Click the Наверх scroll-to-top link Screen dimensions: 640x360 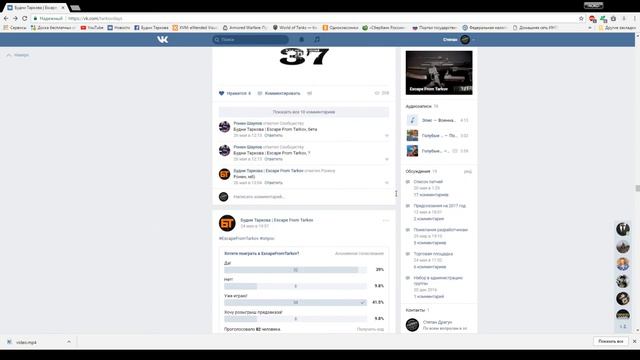coord(18,55)
